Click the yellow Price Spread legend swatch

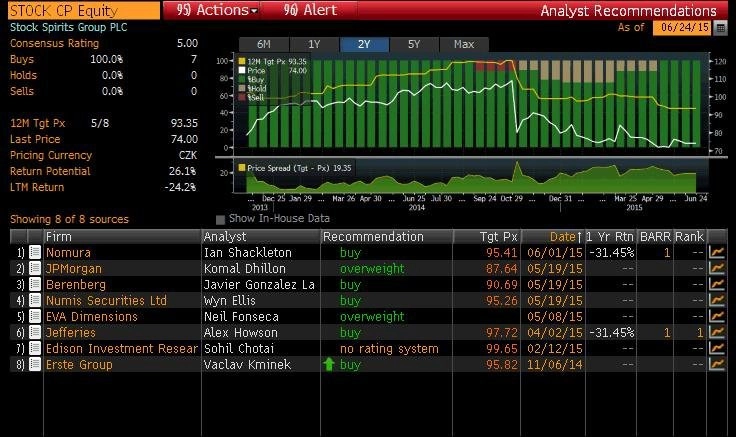point(242,168)
